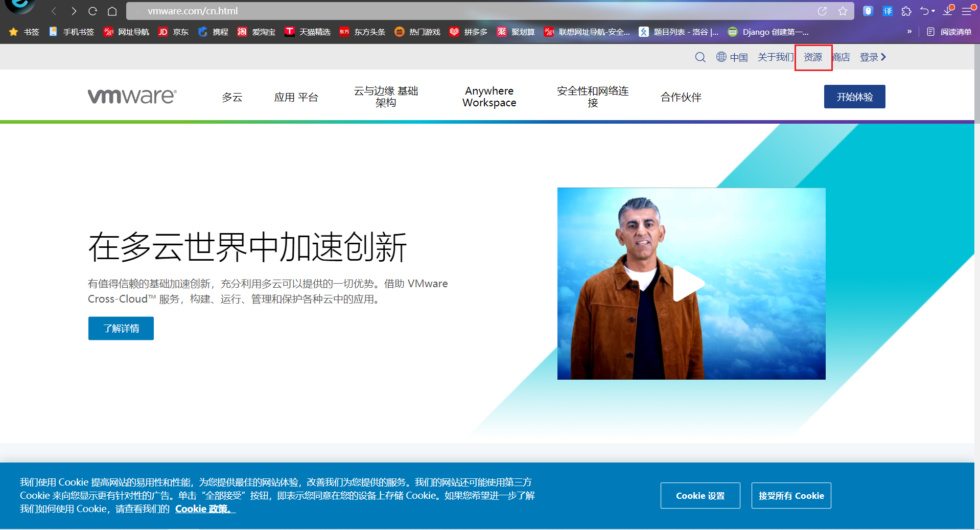Open the 中国 region selector
The image size is (980, 530).
click(732, 57)
